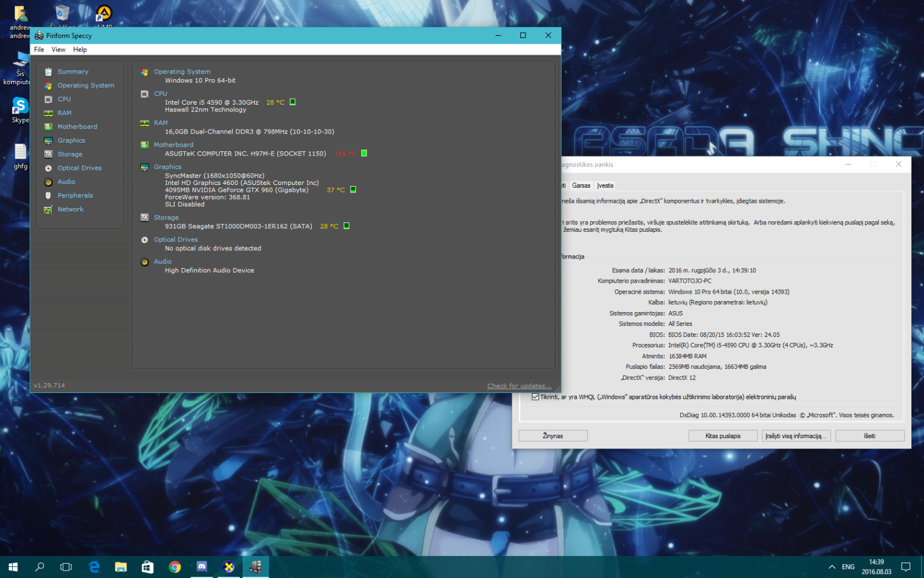The image size is (924, 578).
Task: Click 28 °C CPU temperature value
Action: coord(275,102)
